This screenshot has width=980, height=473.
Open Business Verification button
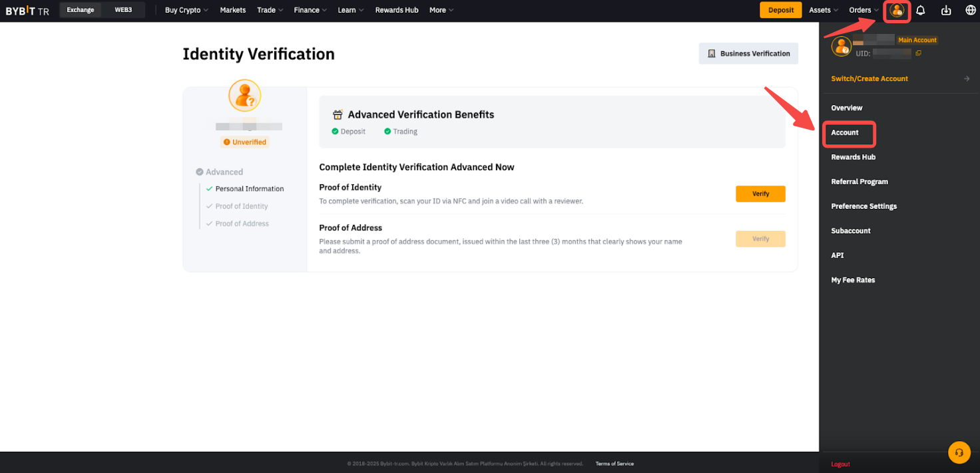748,54
